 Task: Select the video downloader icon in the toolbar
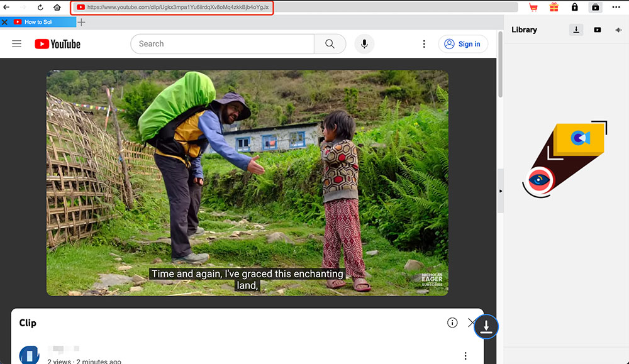tap(595, 7)
